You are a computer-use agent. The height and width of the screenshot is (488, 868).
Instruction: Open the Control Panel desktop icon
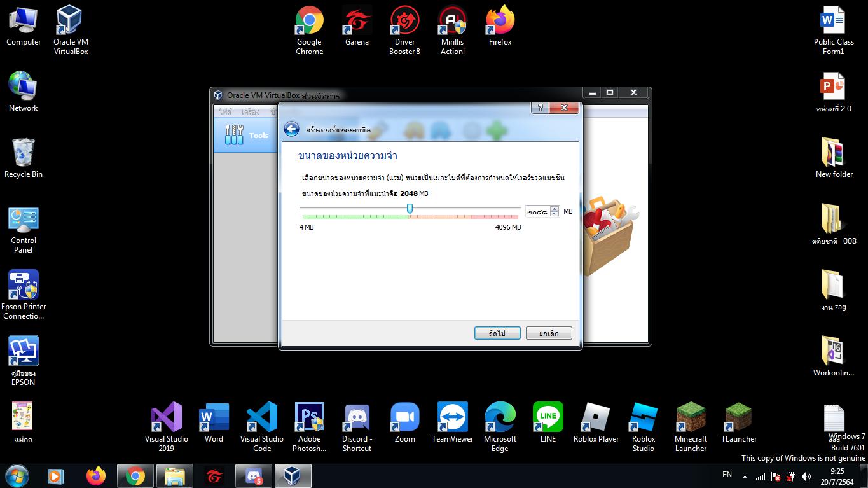click(x=24, y=230)
